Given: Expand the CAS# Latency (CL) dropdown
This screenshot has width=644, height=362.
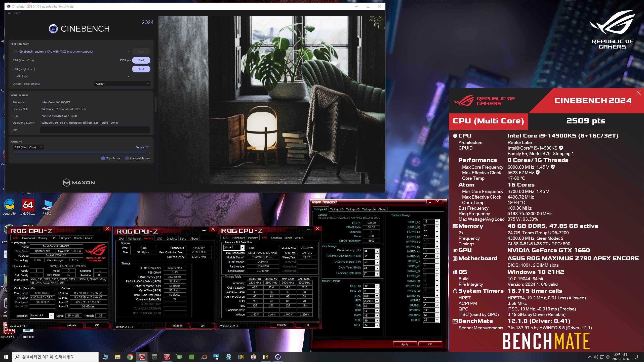Looking at the screenshot, I should [377, 251].
